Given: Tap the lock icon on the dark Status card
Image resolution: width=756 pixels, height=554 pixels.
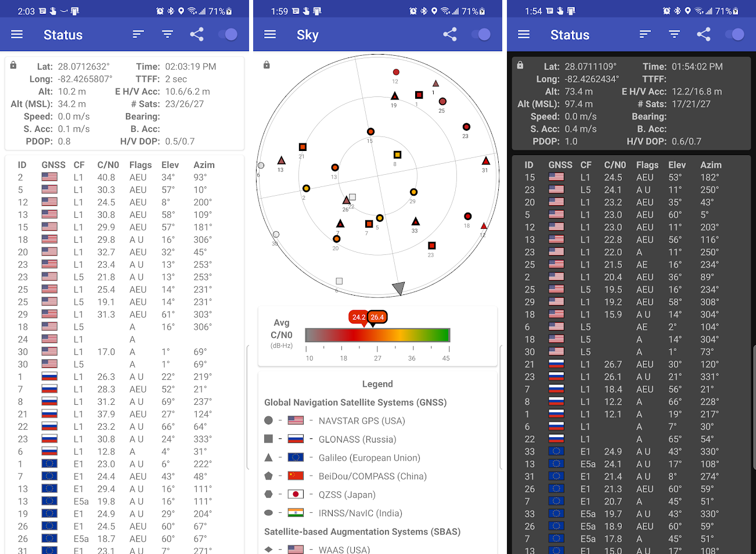Looking at the screenshot, I should [x=520, y=65].
